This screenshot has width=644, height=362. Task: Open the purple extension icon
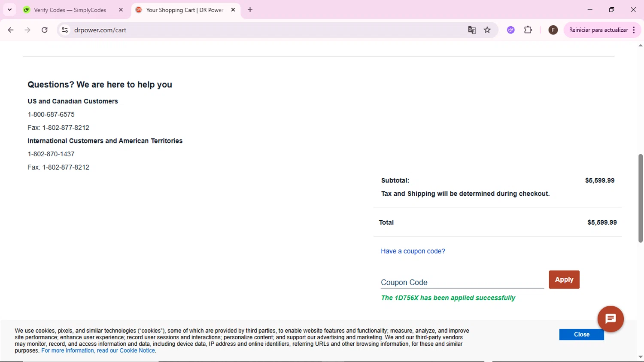pyautogui.click(x=510, y=30)
